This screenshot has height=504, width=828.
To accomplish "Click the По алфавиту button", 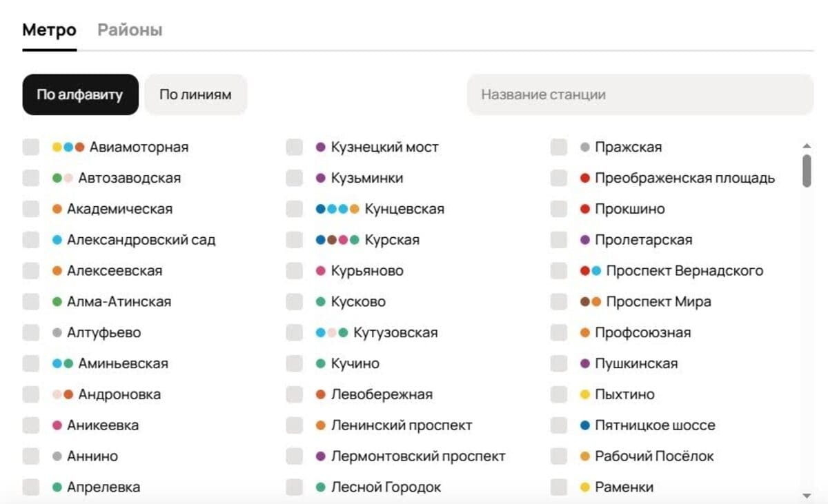I will (x=80, y=94).
